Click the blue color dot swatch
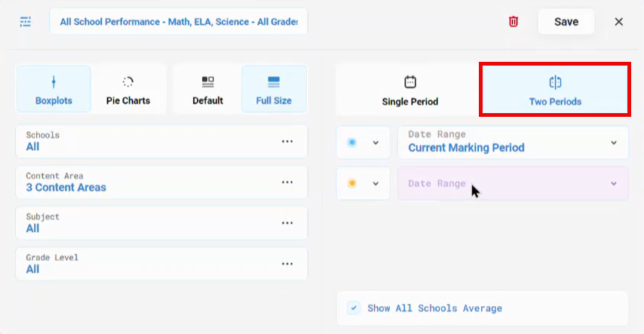This screenshot has height=334, width=644. click(352, 142)
